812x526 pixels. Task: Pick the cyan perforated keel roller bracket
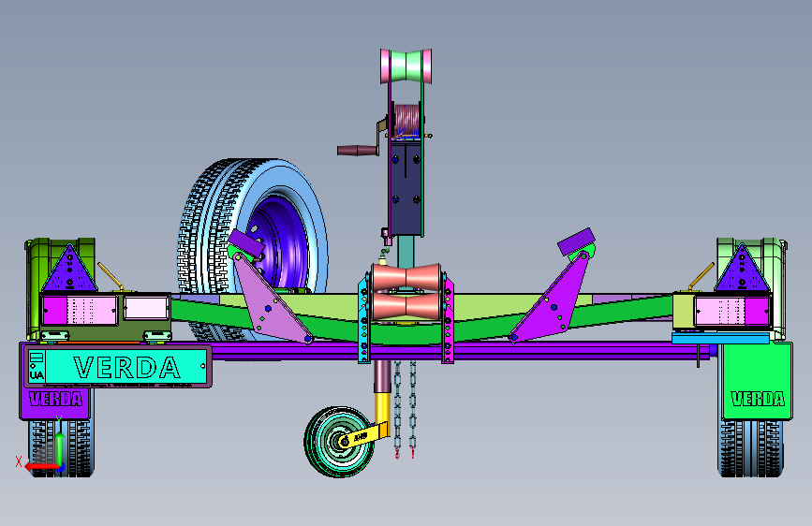[364, 320]
